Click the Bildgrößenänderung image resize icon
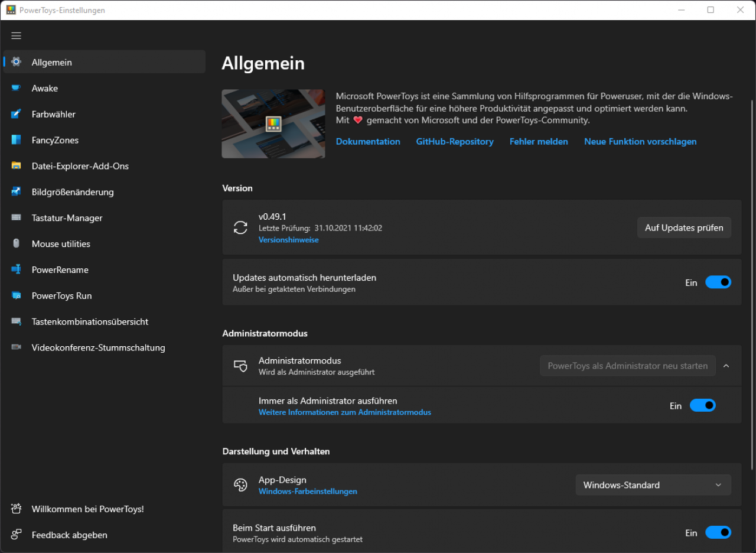 click(x=16, y=192)
